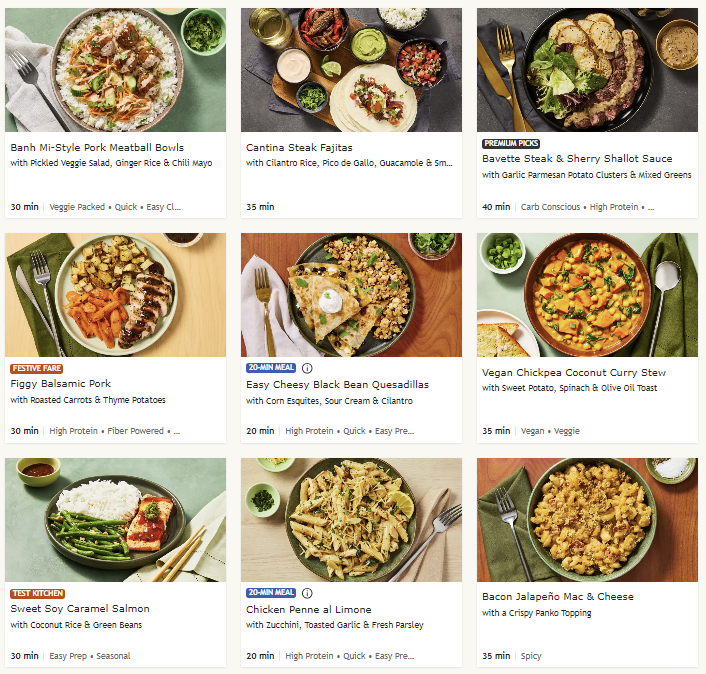Click the 20-Min Meal badge on the Quesadillas card
The width and height of the screenshot is (706, 674).
point(271,368)
